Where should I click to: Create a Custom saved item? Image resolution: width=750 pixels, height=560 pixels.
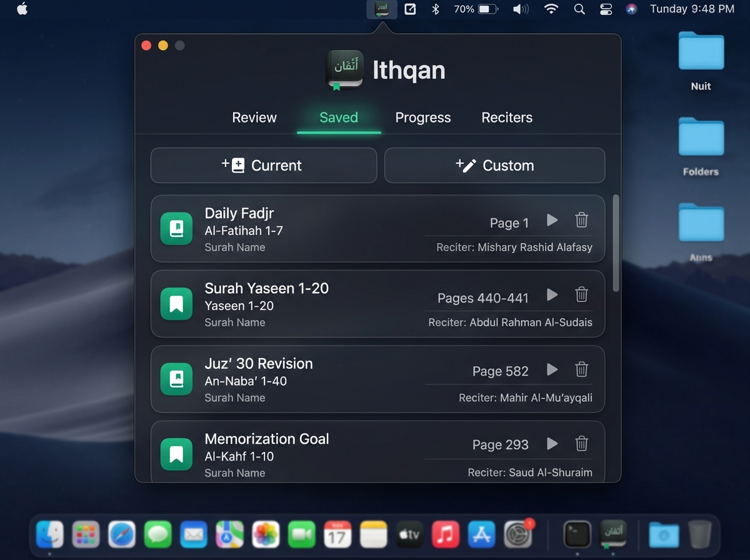[x=494, y=166]
